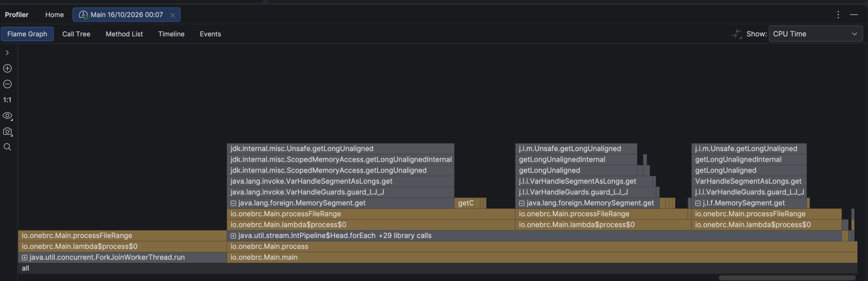
Task: Toggle the eye presentation settings icon
Action: click(7, 115)
